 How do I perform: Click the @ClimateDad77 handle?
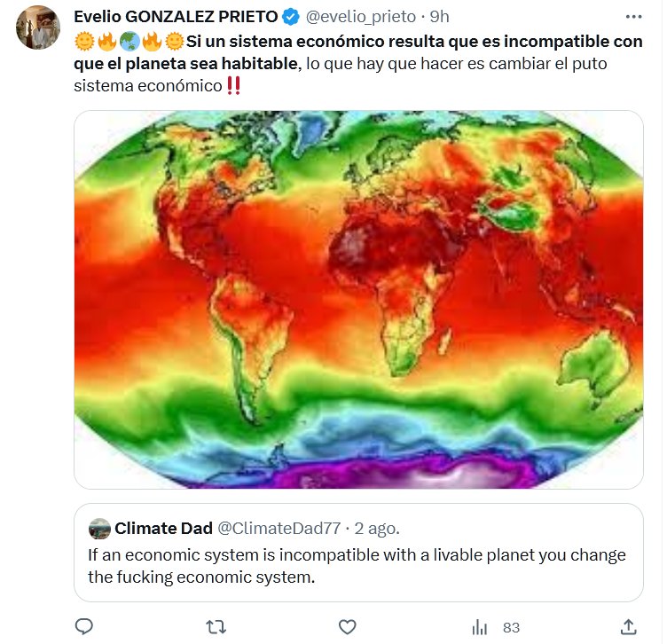coord(279,529)
